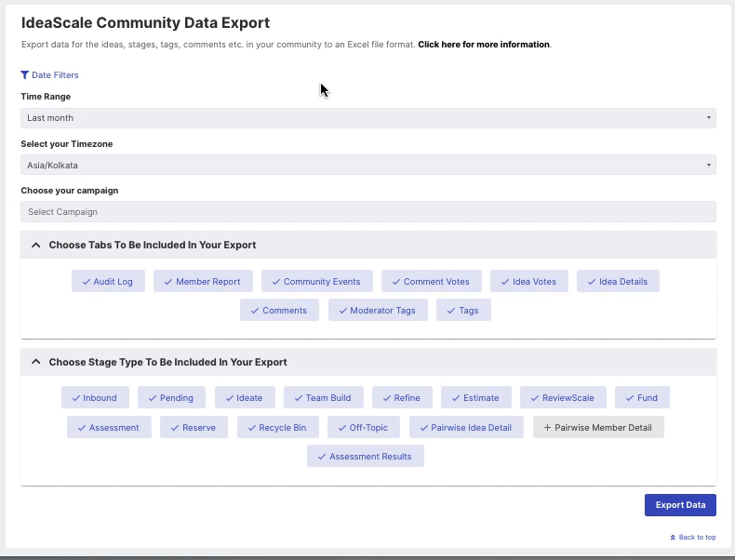
Task: Deselect the Team Build stage chip
Action: [324, 397]
